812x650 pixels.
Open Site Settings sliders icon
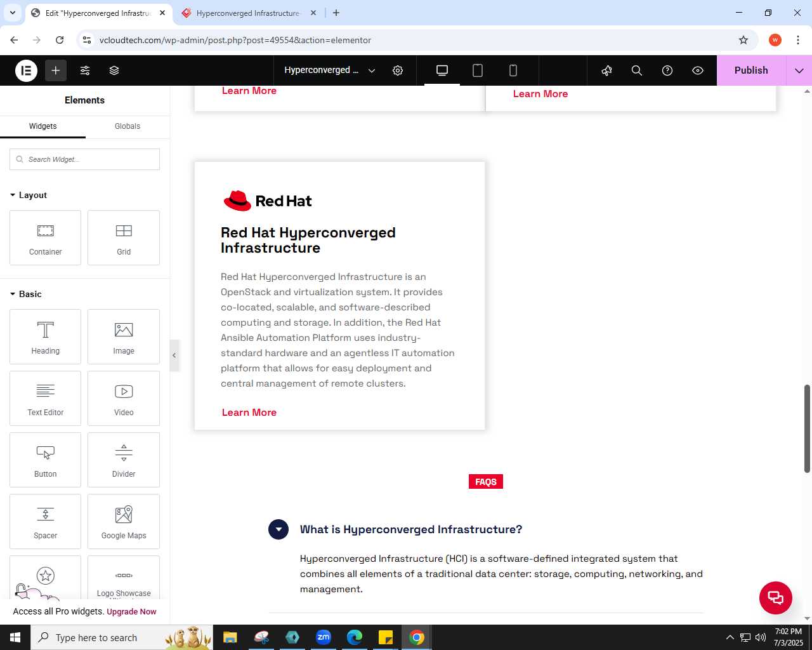coord(85,70)
